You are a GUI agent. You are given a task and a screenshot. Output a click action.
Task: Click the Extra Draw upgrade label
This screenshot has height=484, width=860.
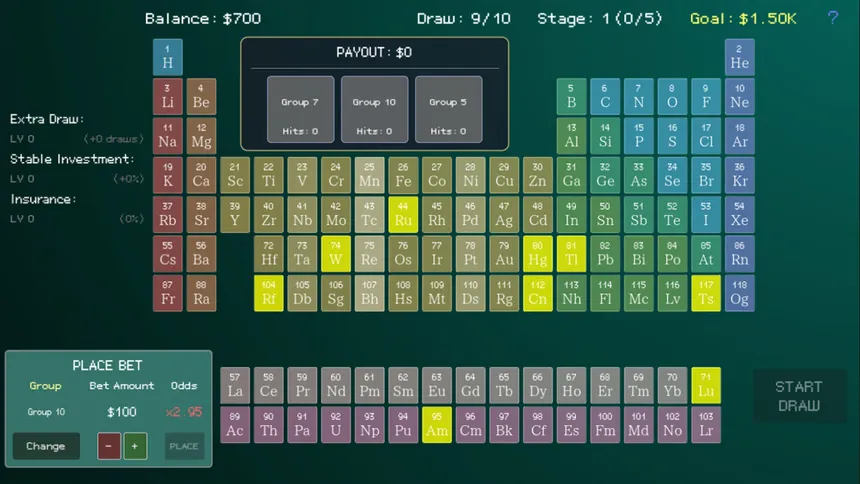pyautogui.click(x=48, y=119)
